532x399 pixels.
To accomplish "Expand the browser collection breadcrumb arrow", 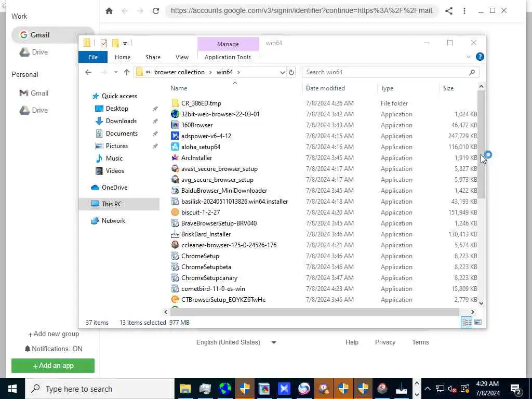I will click(211, 72).
